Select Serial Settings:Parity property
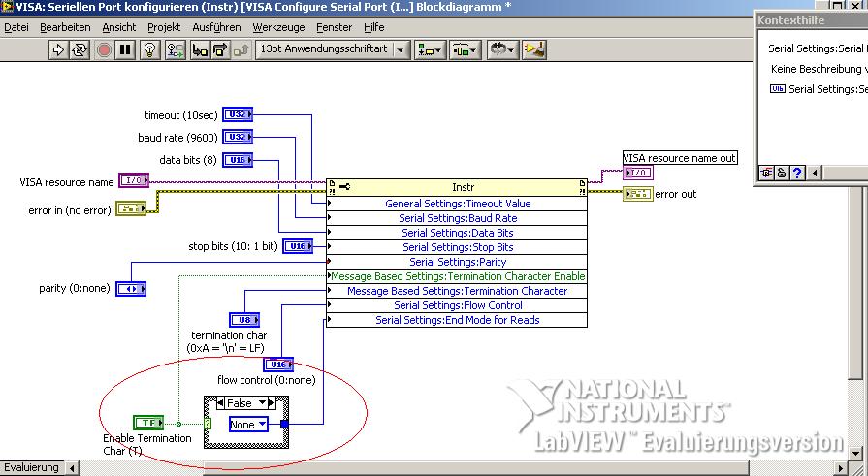The width and height of the screenshot is (868, 476). [457, 262]
